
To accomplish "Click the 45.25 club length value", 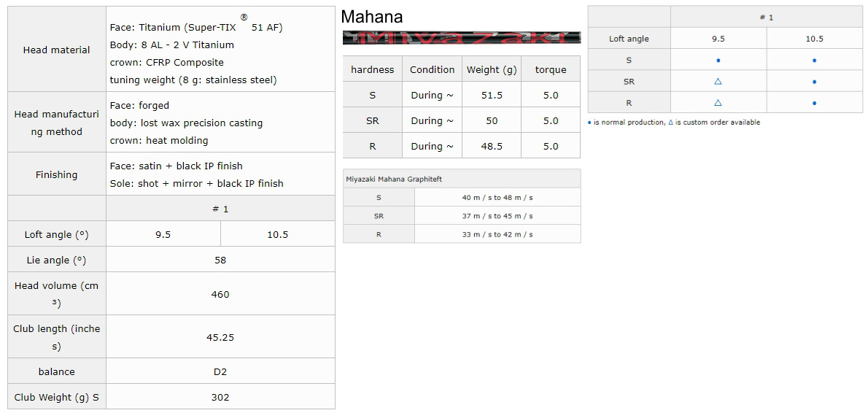I will point(220,337).
